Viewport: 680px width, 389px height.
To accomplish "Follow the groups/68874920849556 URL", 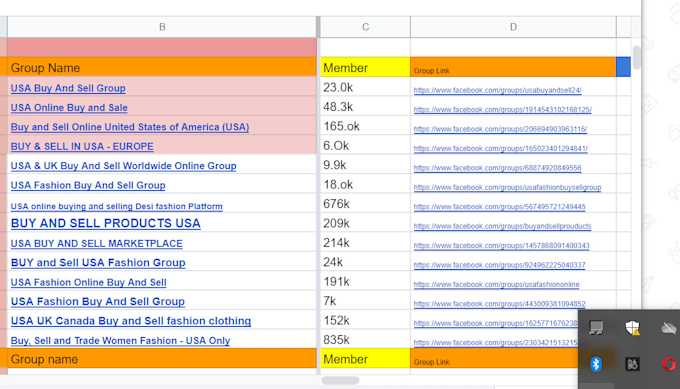I will pyautogui.click(x=497, y=168).
